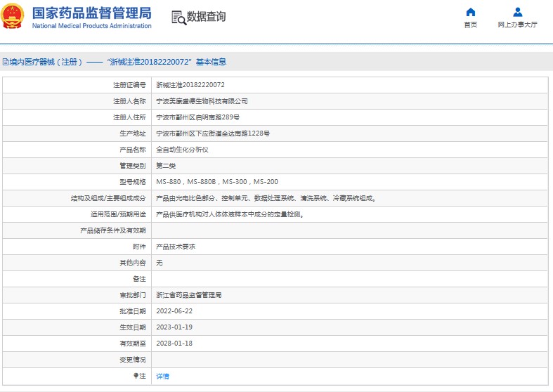Open the 网上办事大厅 user icon

(x=517, y=13)
